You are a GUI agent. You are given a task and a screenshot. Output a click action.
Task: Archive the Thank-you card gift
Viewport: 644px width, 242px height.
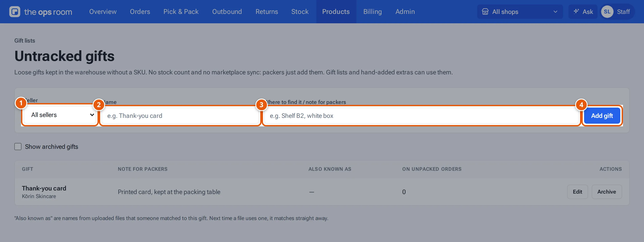(606, 192)
